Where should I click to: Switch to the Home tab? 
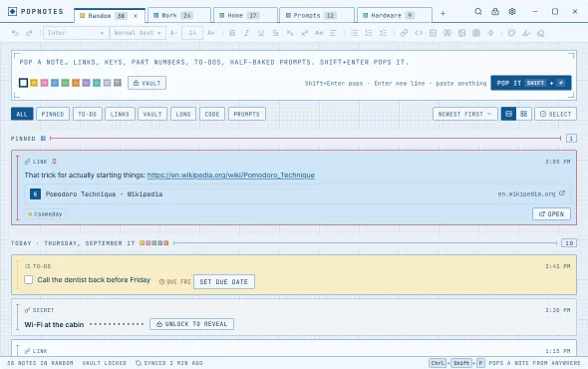[x=245, y=15]
